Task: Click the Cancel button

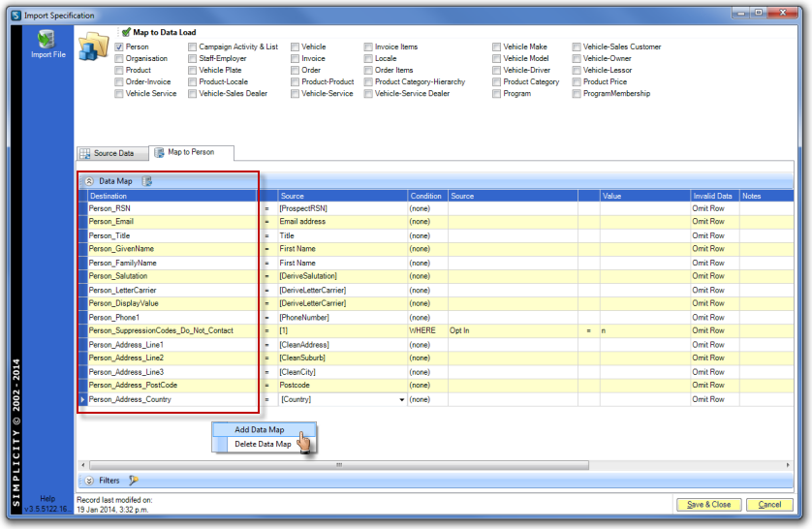Action: click(x=769, y=504)
